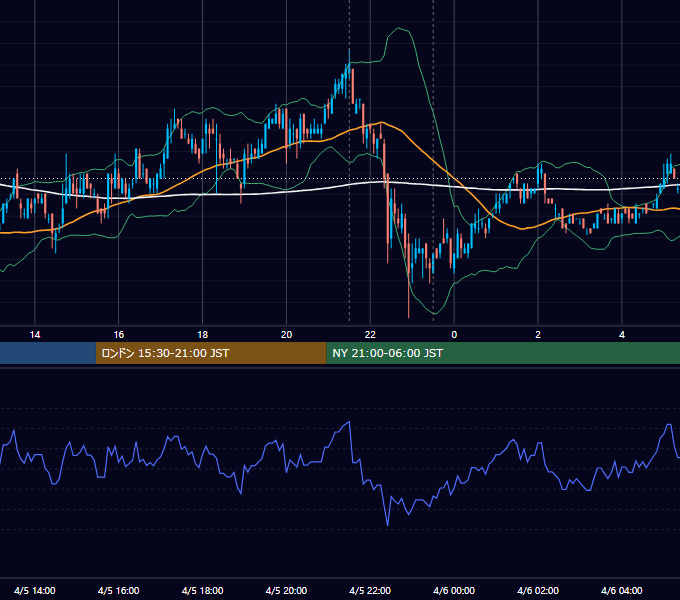This screenshot has width=680, height=600.
Task: Click the upper Bollinger band peak after 22:00
Action: pyautogui.click(x=399, y=29)
